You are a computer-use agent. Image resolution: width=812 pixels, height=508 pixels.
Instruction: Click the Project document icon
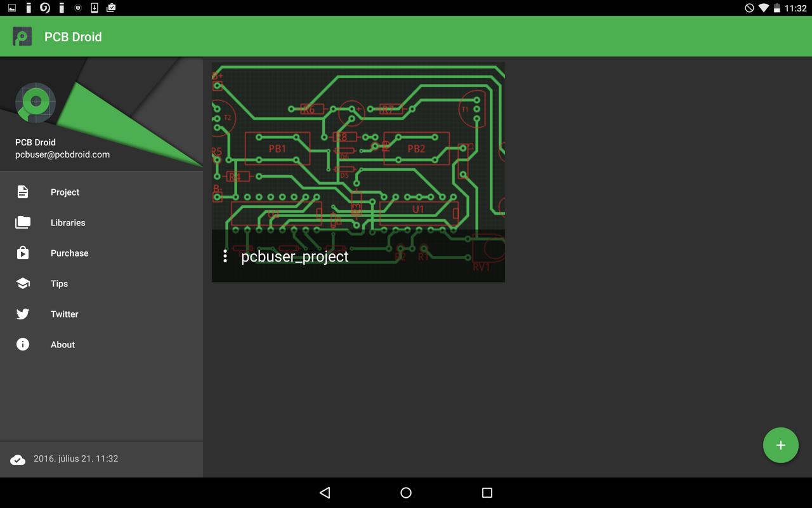click(23, 192)
